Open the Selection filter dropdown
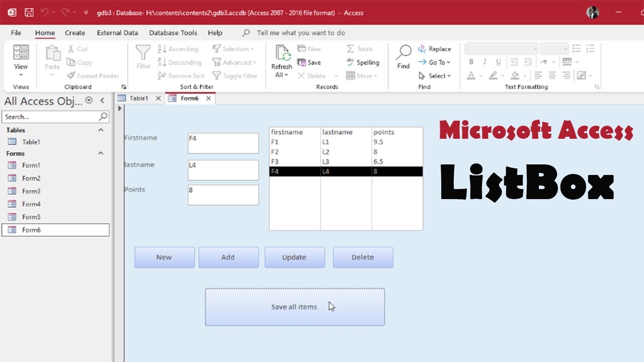 coord(233,49)
